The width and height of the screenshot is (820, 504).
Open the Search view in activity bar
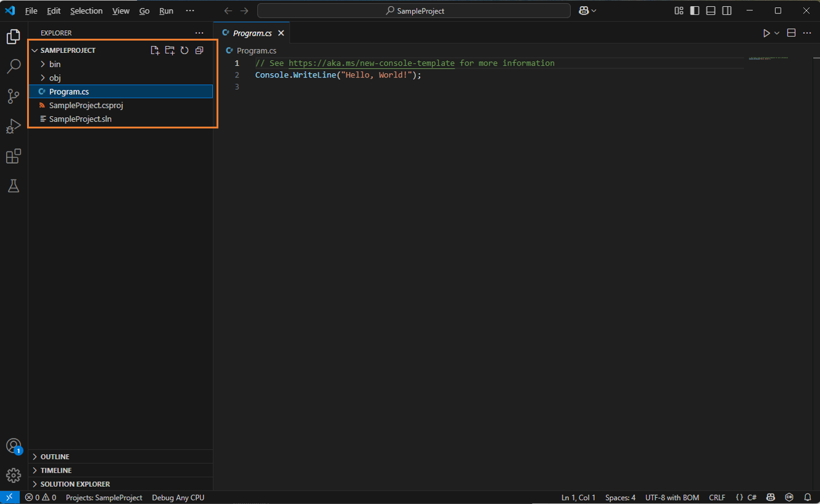[14, 66]
